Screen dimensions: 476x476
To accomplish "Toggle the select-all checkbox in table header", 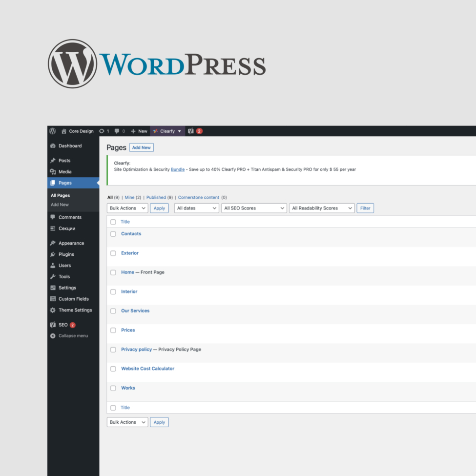I will (113, 222).
